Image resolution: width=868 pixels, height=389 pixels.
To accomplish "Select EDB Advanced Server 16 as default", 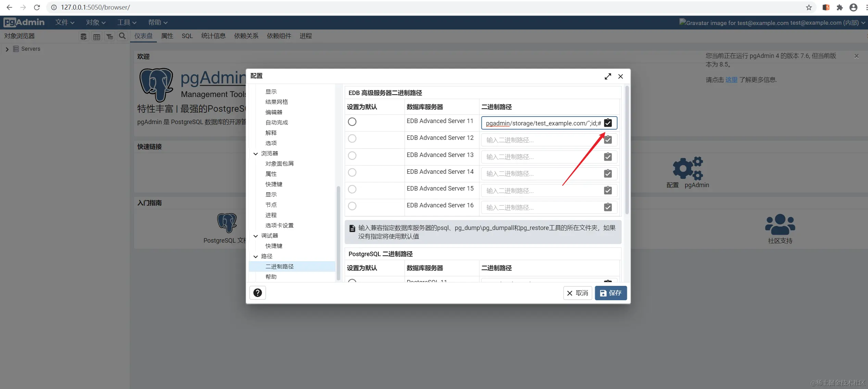I will 352,206.
